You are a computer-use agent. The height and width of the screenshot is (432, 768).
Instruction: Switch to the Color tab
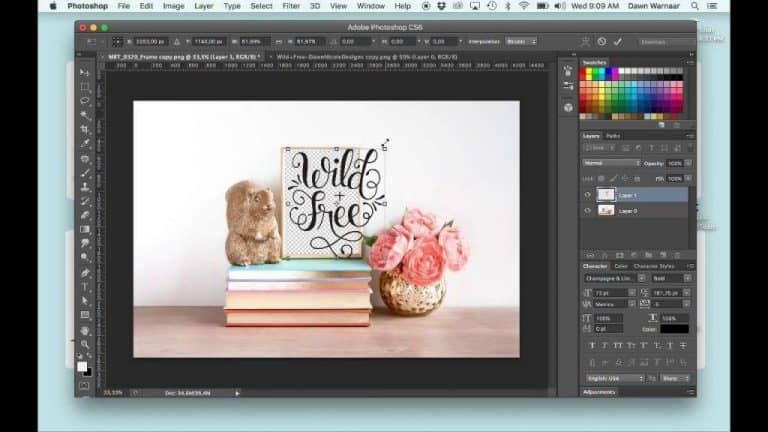tap(621, 266)
